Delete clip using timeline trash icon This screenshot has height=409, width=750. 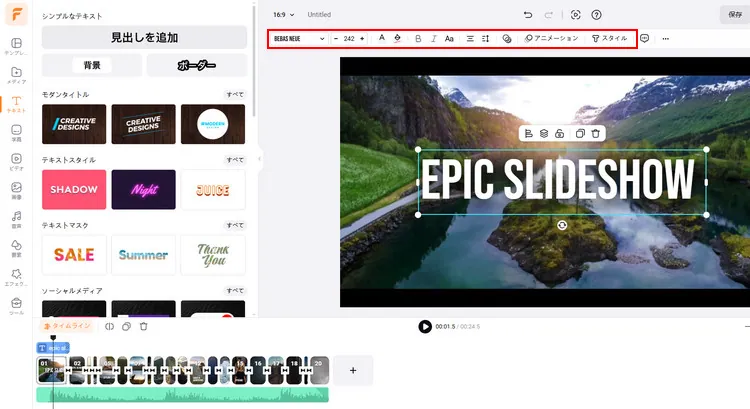(143, 326)
